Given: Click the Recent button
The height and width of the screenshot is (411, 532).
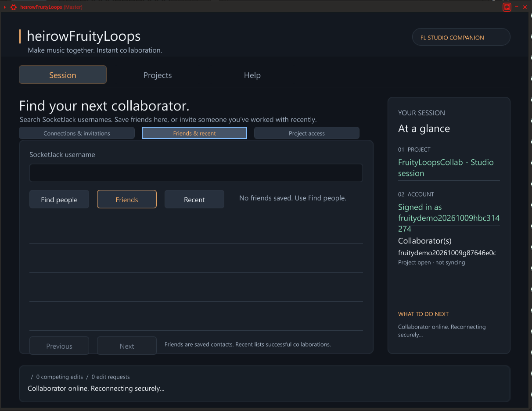Looking at the screenshot, I should point(194,199).
